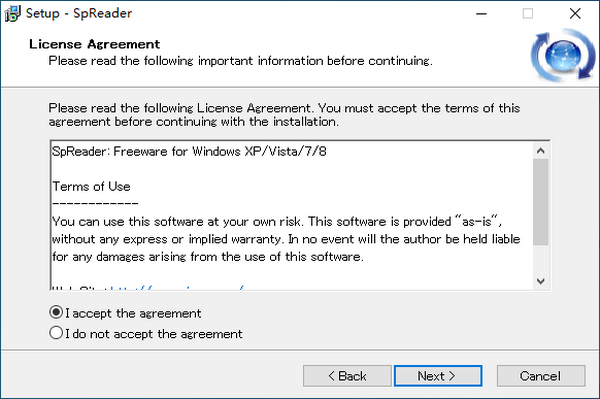Open the partially visible Web Site link
The image size is (600, 399).
tap(177, 287)
